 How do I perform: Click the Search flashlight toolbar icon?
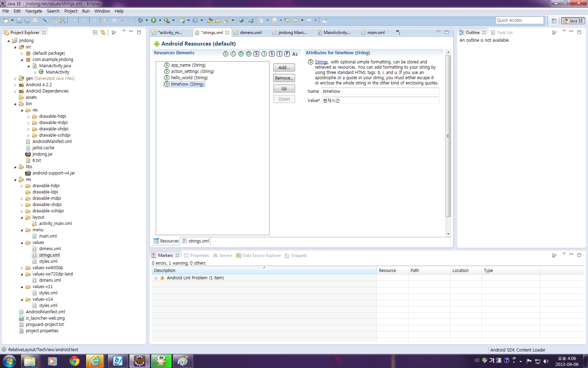226,20
